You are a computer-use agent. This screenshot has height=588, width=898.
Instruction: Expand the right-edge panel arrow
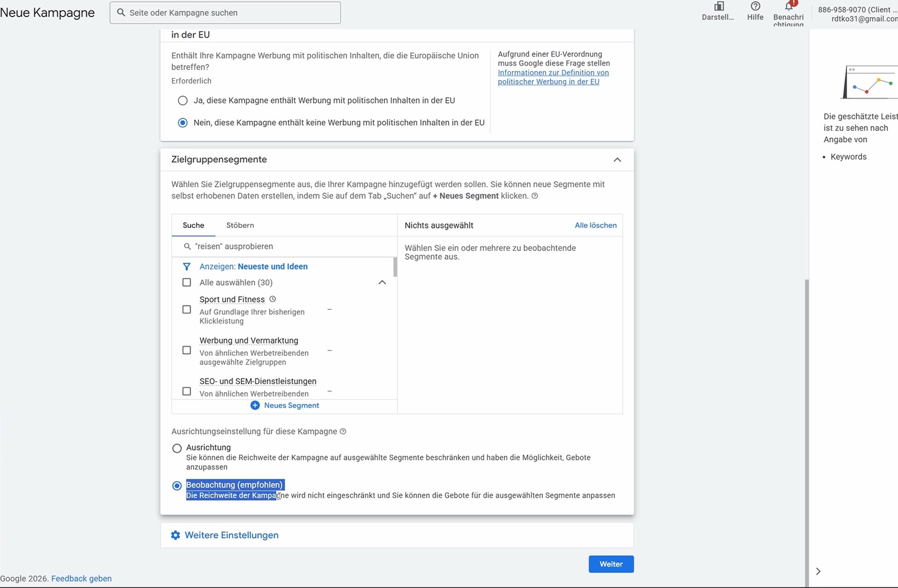[818, 571]
